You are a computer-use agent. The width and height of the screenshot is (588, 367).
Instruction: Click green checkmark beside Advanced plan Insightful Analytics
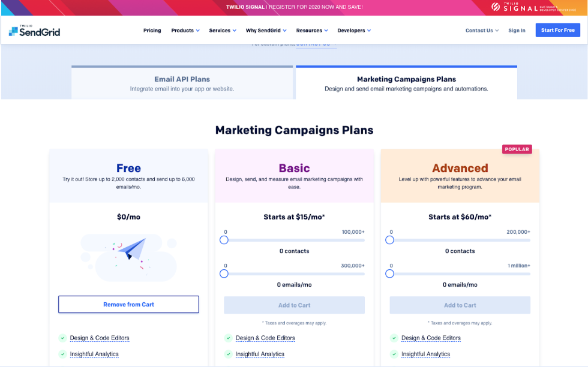click(394, 354)
